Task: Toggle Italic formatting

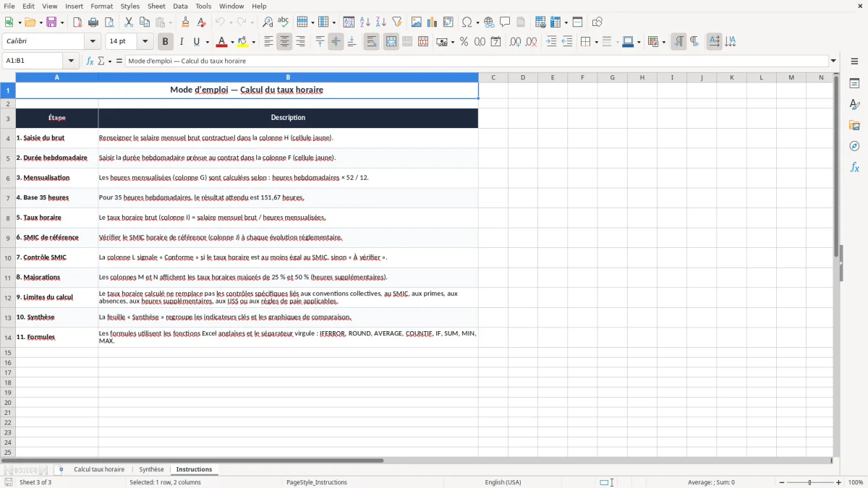Action: (x=182, y=42)
